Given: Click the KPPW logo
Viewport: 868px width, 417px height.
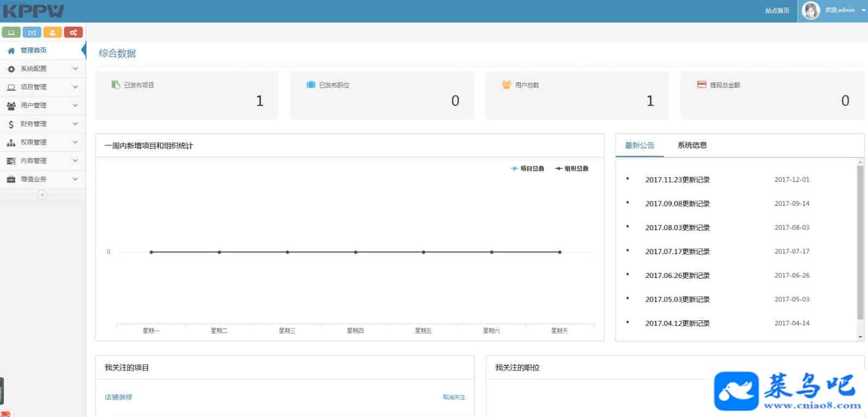Looking at the screenshot, I should click(34, 11).
